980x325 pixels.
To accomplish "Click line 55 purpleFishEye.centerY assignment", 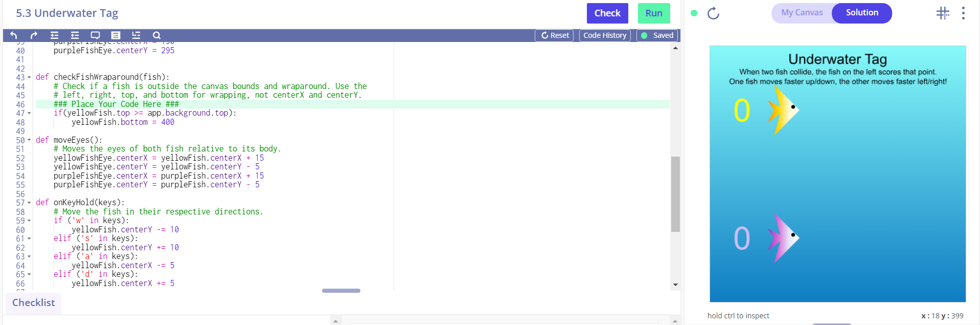I will [x=156, y=185].
